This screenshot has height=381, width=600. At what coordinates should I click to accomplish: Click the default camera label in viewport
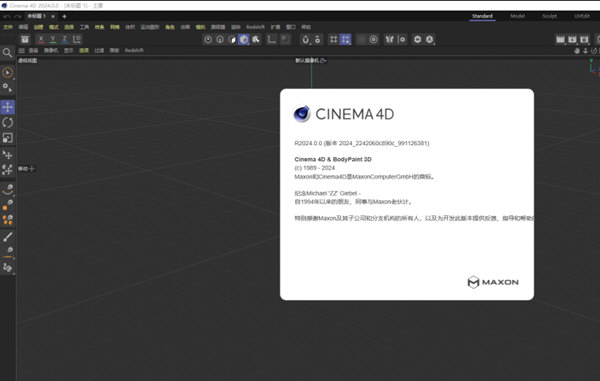[x=310, y=60]
